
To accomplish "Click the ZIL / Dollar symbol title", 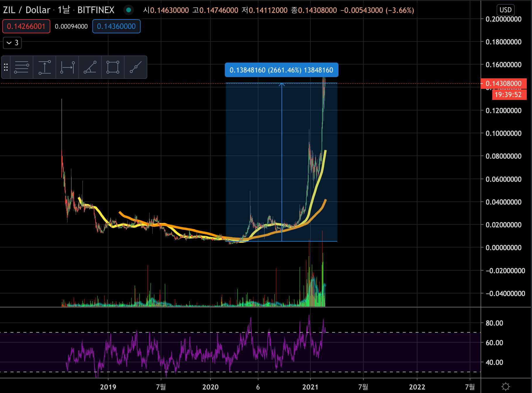I will 27,10.
